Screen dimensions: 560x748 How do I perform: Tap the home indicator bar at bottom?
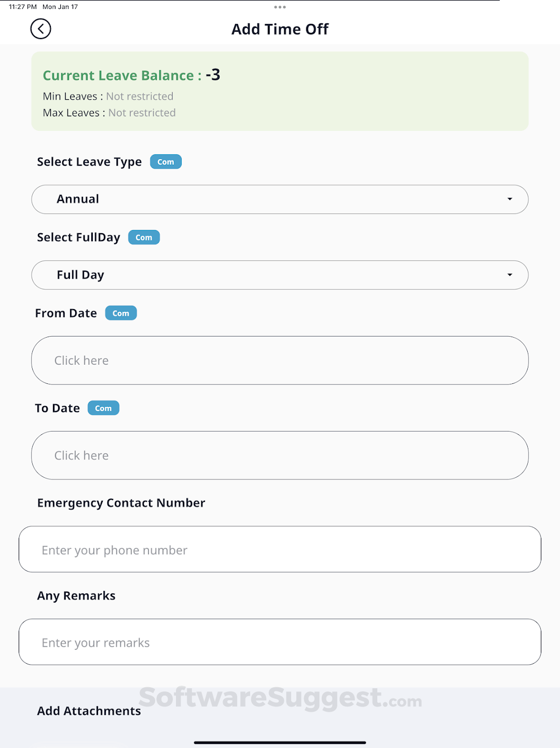point(280,743)
